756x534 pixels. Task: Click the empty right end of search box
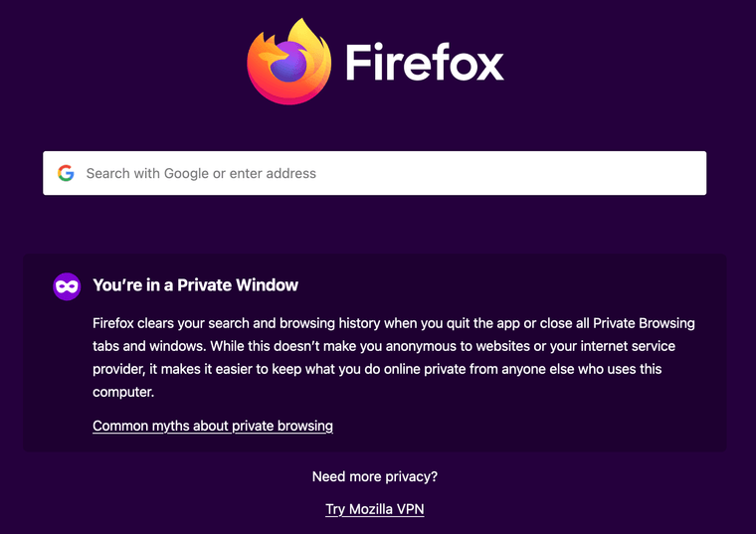coord(627,173)
